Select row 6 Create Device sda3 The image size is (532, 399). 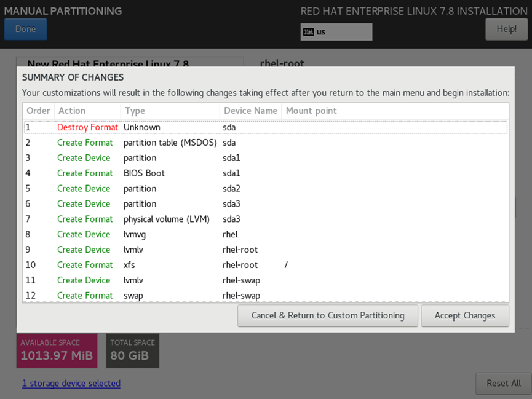(x=266, y=203)
